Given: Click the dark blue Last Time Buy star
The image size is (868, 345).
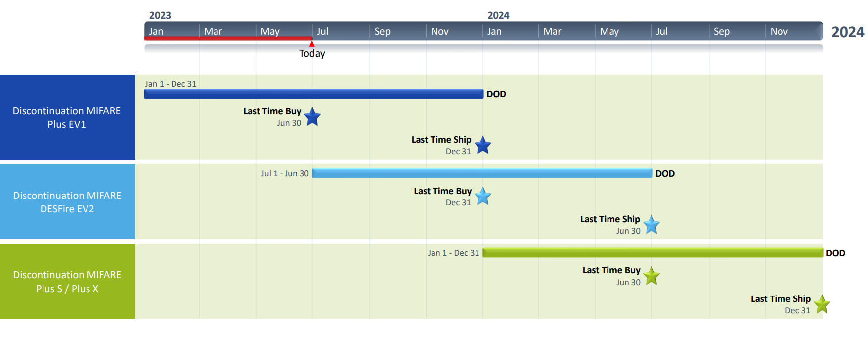Looking at the screenshot, I should click(x=312, y=117).
